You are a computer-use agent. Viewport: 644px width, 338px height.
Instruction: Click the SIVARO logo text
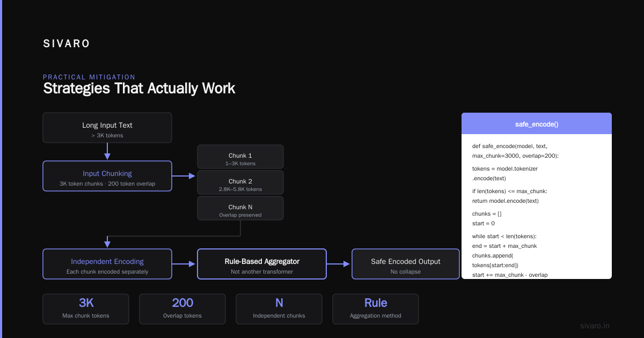pos(67,44)
